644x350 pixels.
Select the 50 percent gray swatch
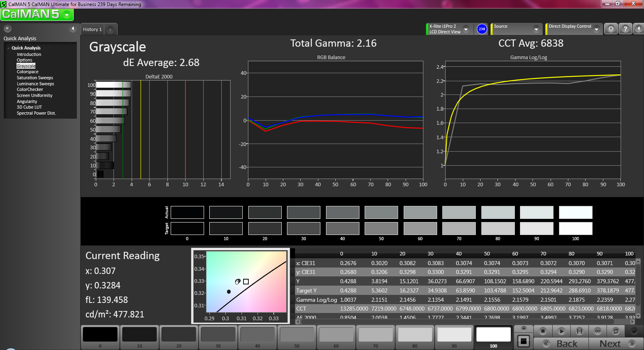(x=297, y=337)
